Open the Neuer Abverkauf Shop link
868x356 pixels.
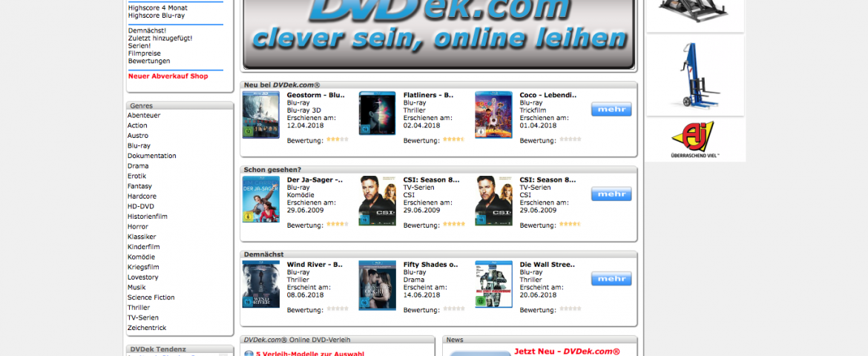(168, 76)
